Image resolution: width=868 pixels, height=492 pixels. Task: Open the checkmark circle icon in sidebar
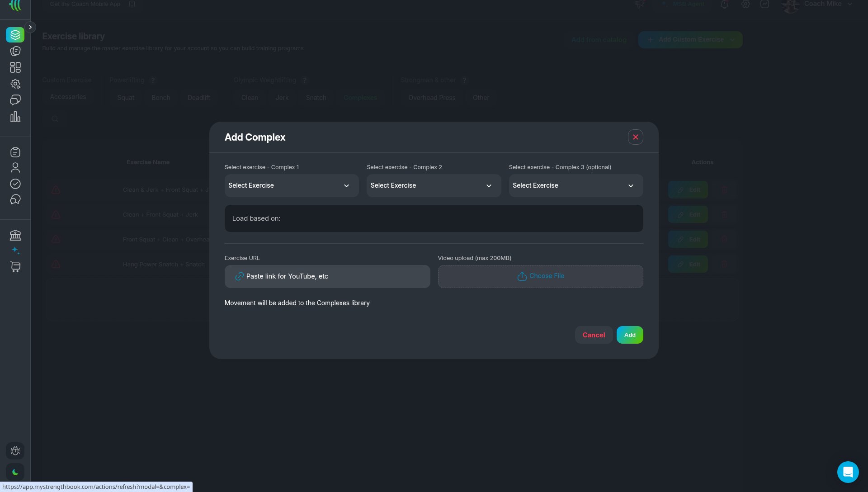(15, 184)
